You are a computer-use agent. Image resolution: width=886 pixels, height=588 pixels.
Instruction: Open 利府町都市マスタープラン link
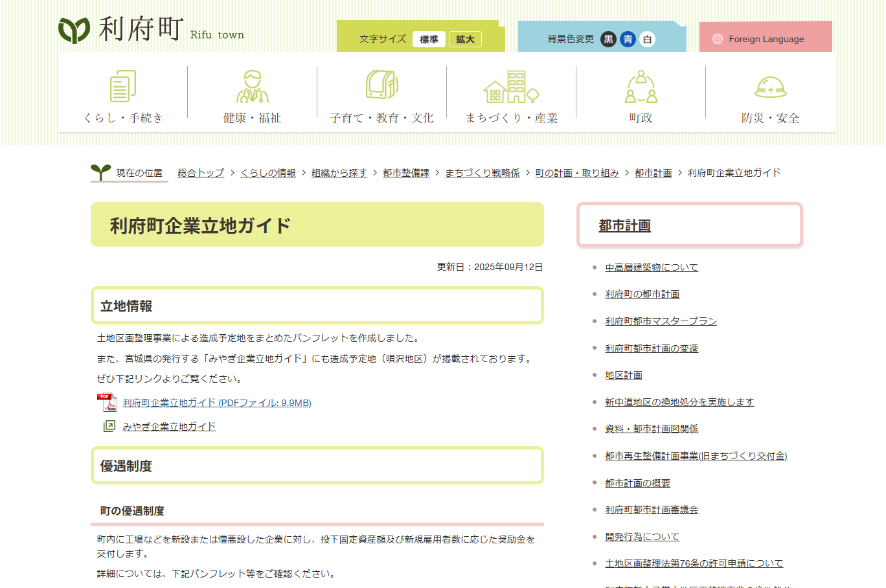(661, 321)
